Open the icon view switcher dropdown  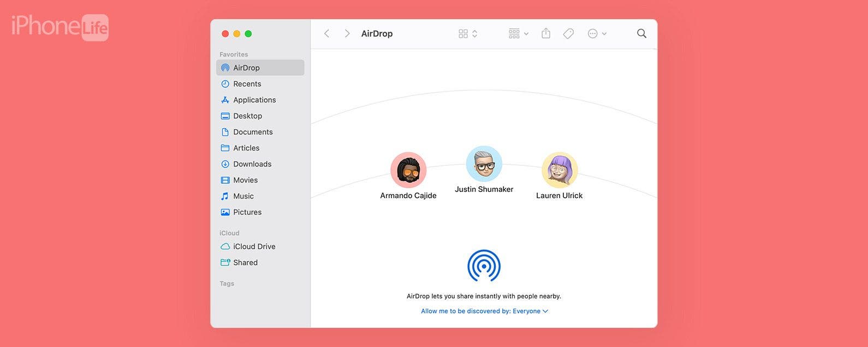point(468,34)
